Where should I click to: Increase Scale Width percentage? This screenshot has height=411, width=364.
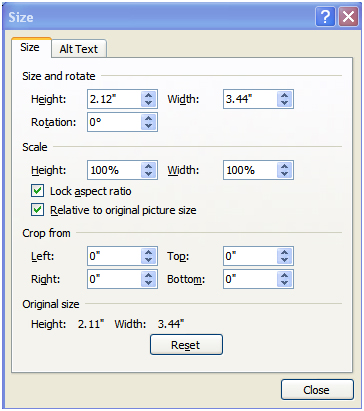[x=284, y=166]
